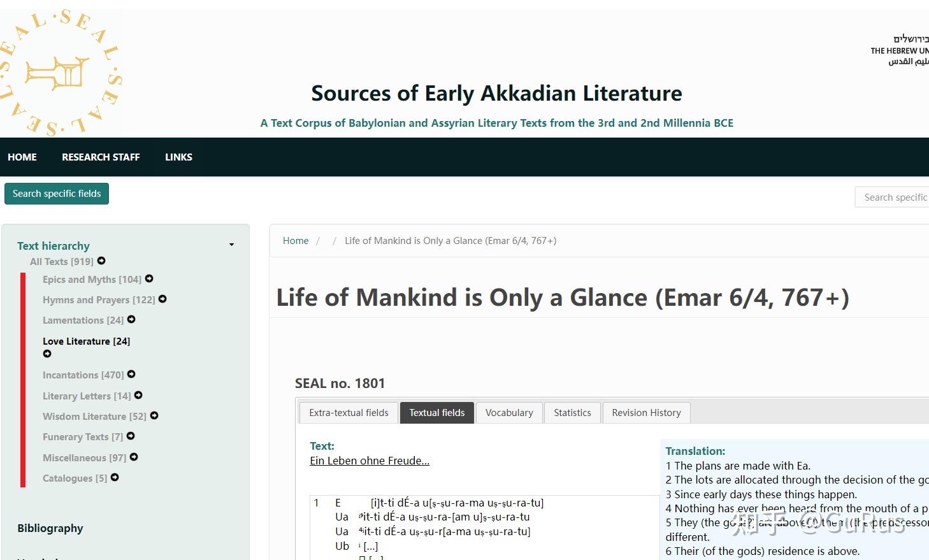Viewport: 929px width, 560px height.
Task: Expand the All Texts plus icon
Action: pyautogui.click(x=101, y=261)
